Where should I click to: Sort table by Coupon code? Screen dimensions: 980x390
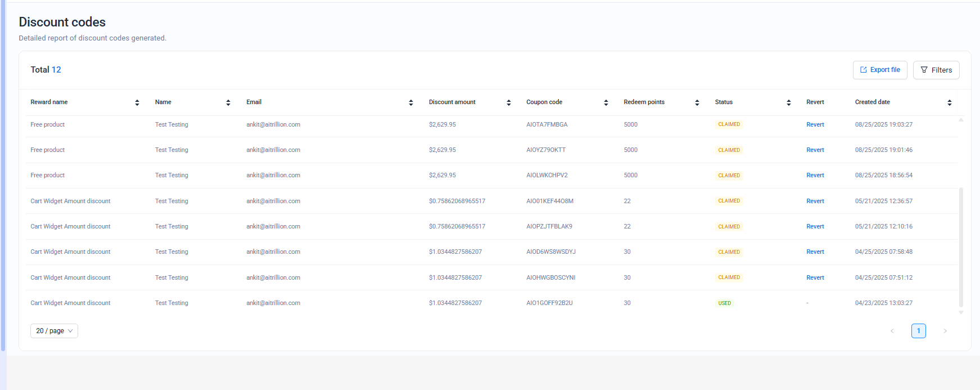(606, 102)
